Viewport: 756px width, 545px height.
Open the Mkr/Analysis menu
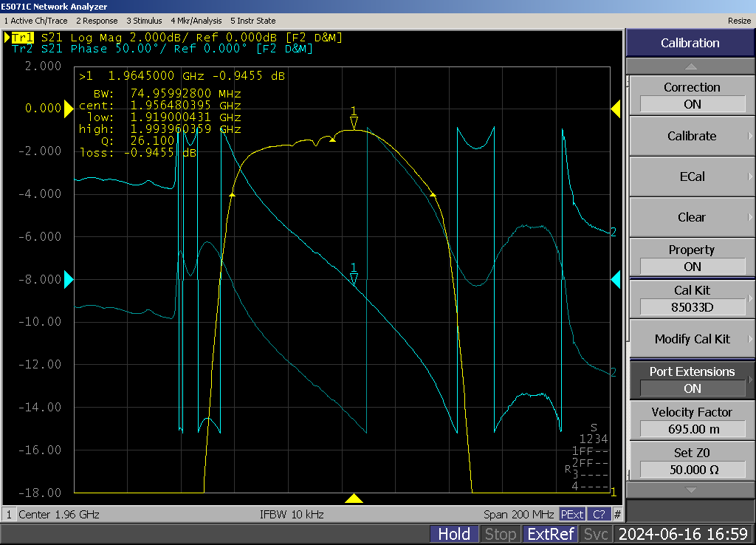coord(197,21)
